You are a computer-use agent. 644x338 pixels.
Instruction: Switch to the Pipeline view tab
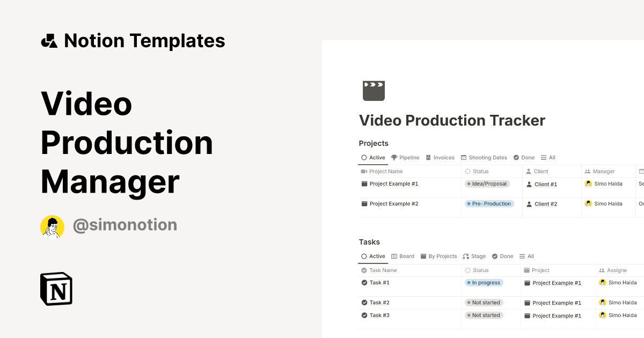coord(405,157)
